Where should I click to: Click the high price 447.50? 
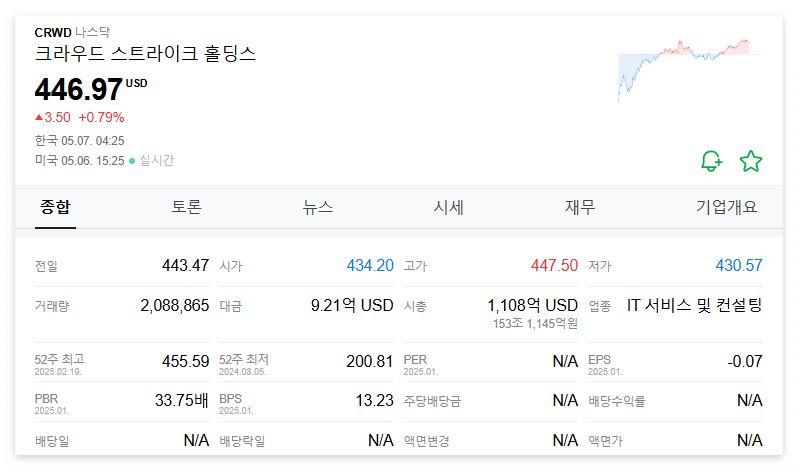click(x=554, y=266)
